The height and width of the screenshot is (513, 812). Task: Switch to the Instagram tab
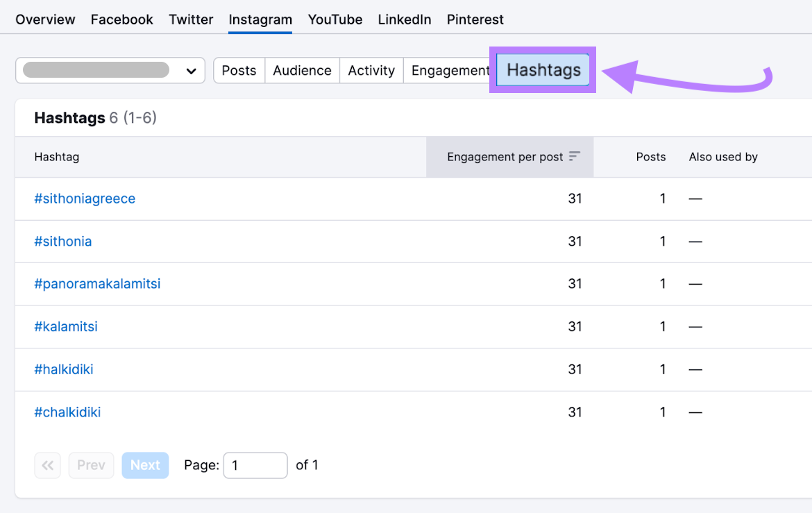(260, 19)
